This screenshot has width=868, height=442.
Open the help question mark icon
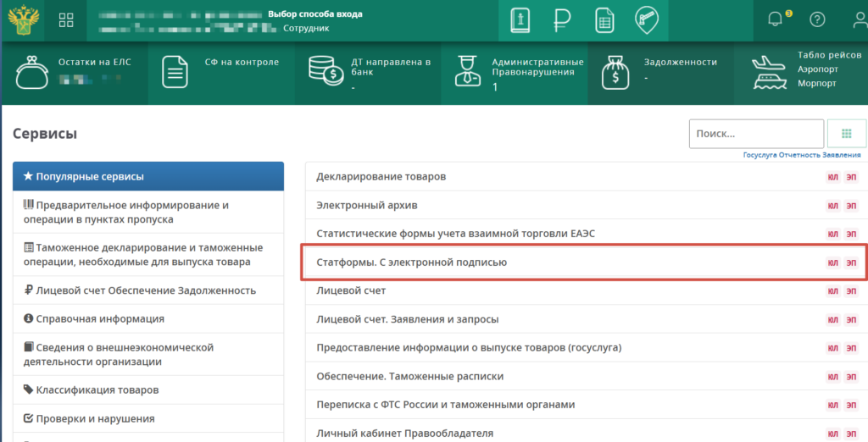tap(817, 20)
